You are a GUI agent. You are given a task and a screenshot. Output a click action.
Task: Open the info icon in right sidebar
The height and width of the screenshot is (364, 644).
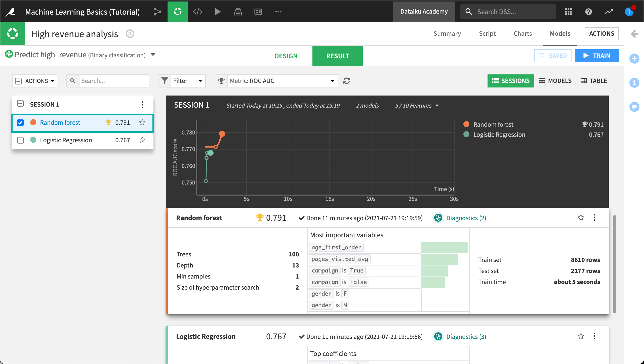click(634, 82)
